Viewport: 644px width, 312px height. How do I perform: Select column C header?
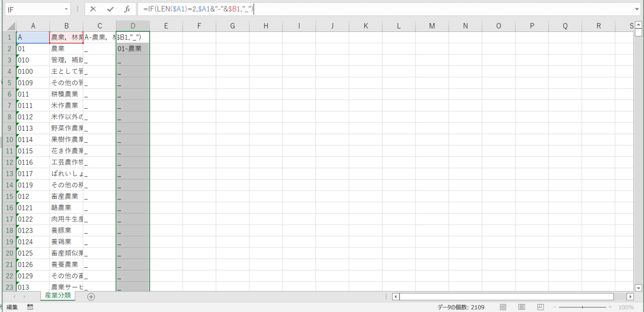point(99,26)
